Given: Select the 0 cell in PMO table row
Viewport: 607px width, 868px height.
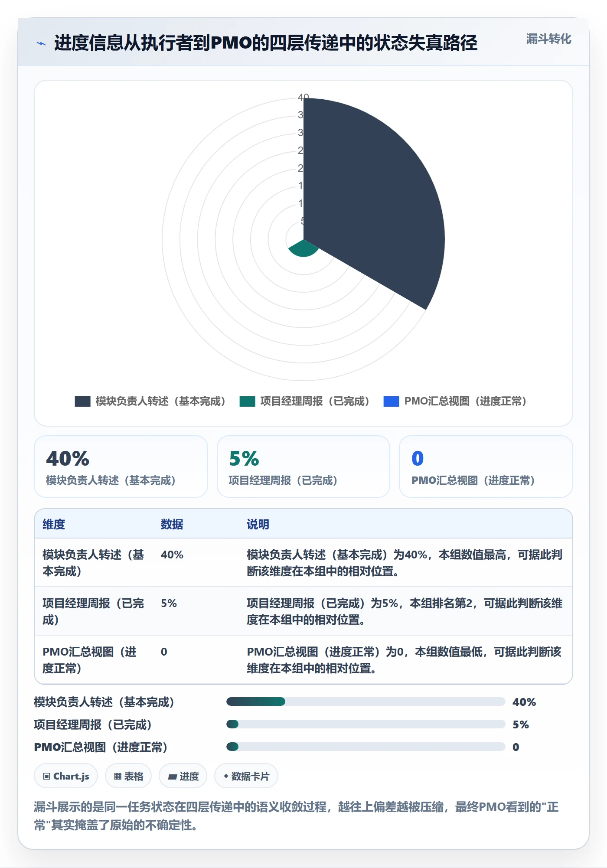Looking at the screenshot, I should pos(164,652).
